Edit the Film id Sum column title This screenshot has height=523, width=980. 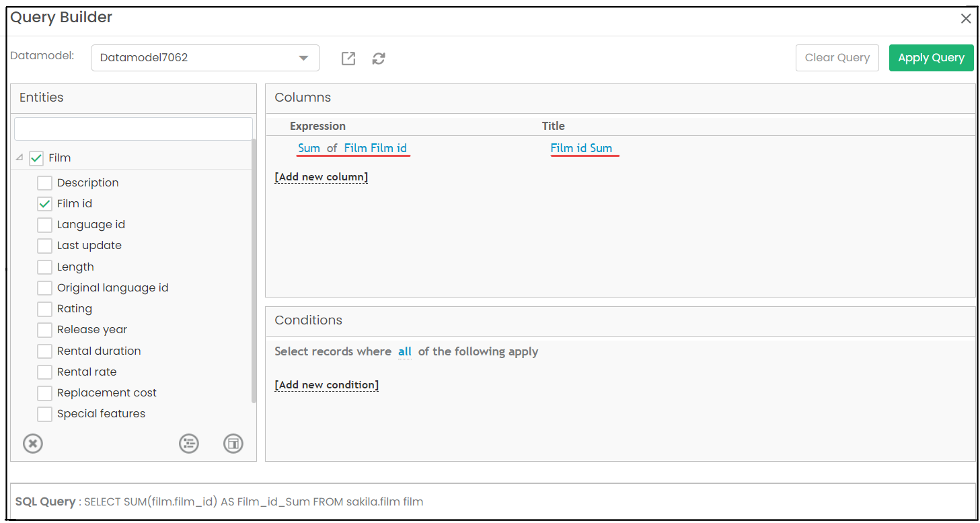pyautogui.click(x=581, y=148)
